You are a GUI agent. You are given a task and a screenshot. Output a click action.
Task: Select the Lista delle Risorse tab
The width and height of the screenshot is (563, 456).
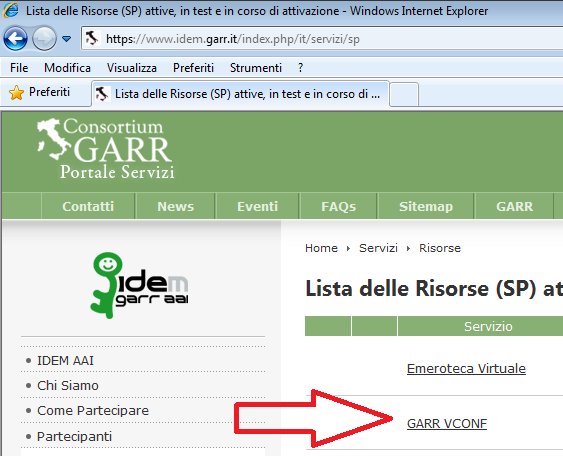[x=240, y=94]
